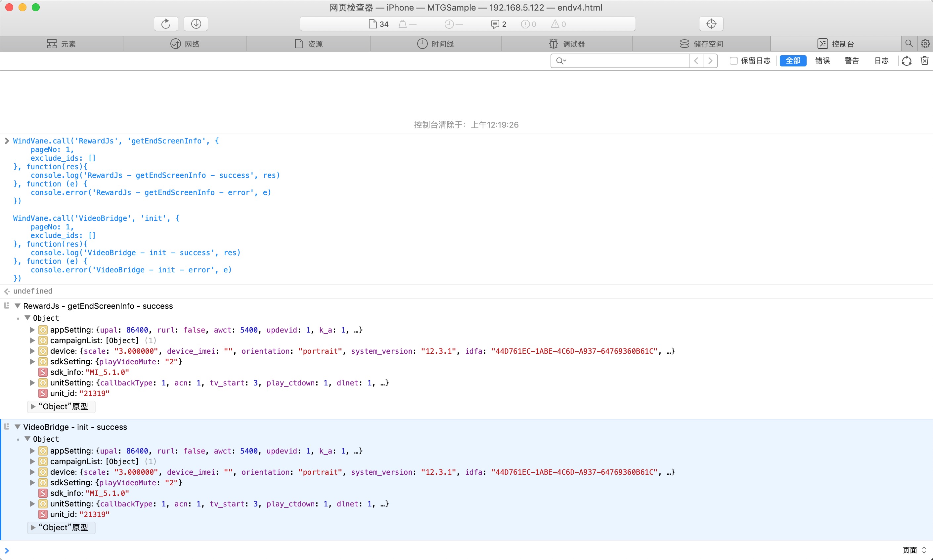Click unit_id string icon in RewardJs result

tap(43, 393)
